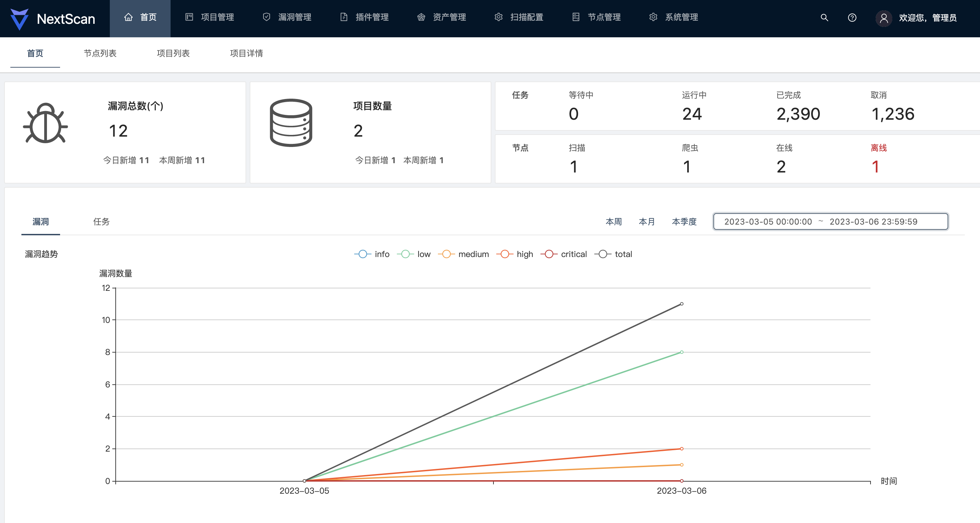
Task: Click the search magnifier icon
Action: click(x=824, y=18)
